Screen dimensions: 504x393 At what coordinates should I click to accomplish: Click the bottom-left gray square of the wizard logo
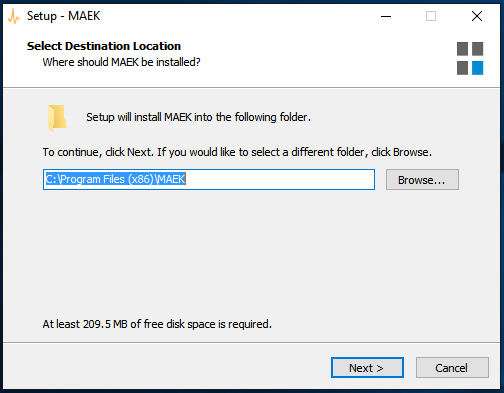tap(462, 68)
